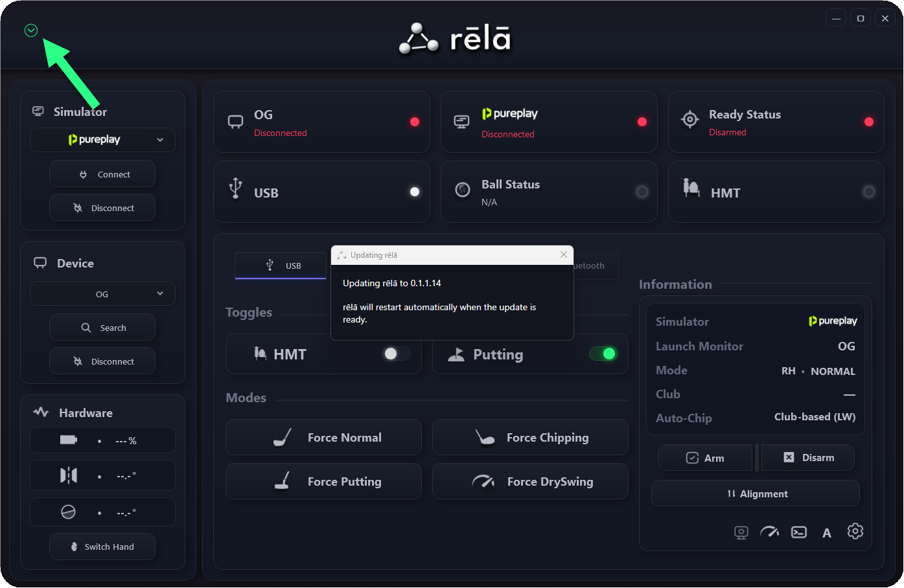Viewport: 904px width, 588px height.
Task: Click the letter A icon
Action: click(x=827, y=533)
